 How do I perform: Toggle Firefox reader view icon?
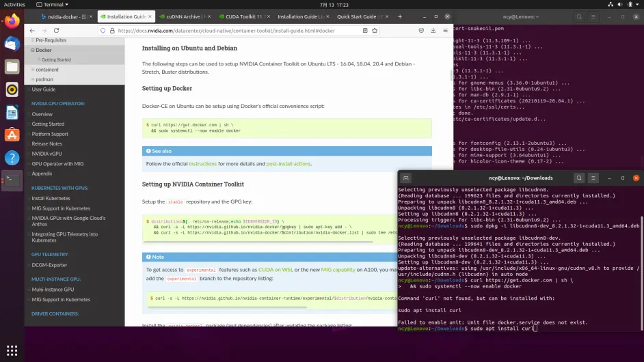[364, 30]
